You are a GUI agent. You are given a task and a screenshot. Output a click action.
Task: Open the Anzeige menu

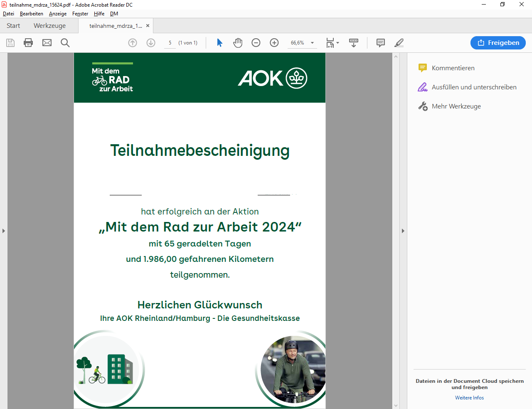58,14
